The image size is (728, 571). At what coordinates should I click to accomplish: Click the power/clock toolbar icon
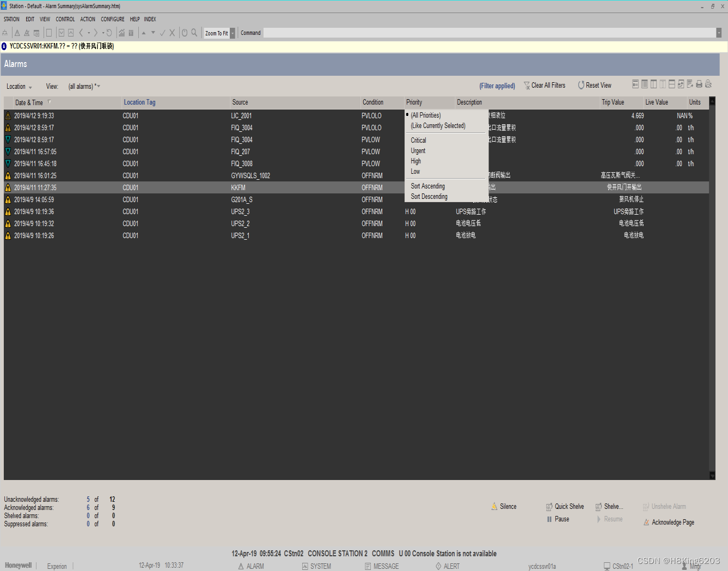click(x=185, y=33)
